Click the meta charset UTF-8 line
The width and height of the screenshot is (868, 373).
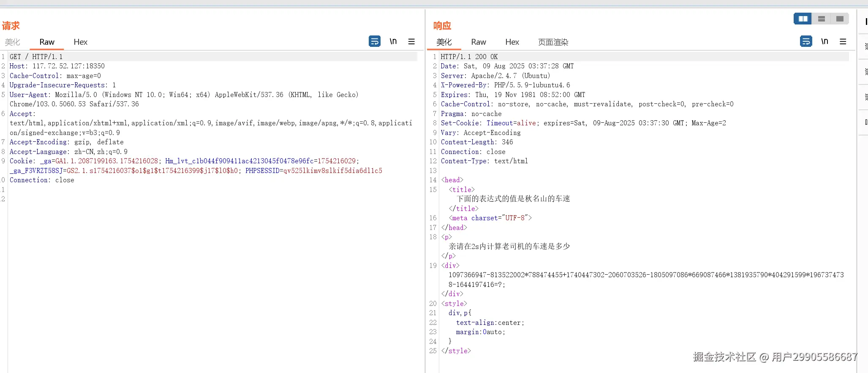pos(490,218)
